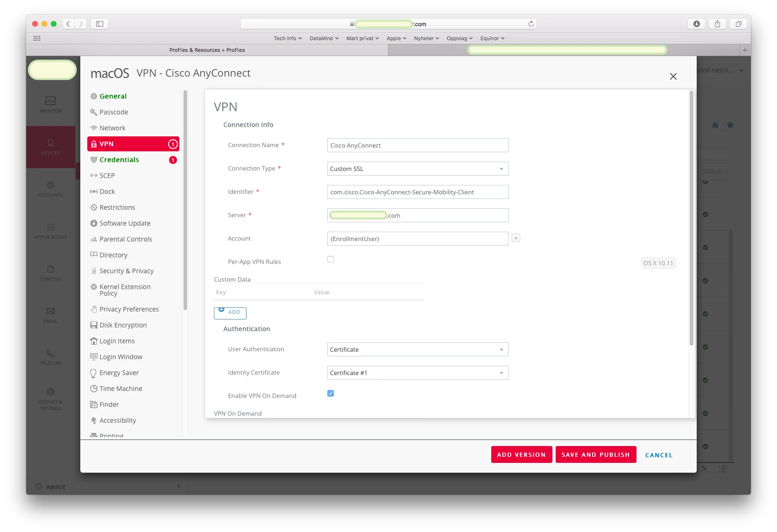
Task: Open the Software Update payload icon
Action: (93, 223)
